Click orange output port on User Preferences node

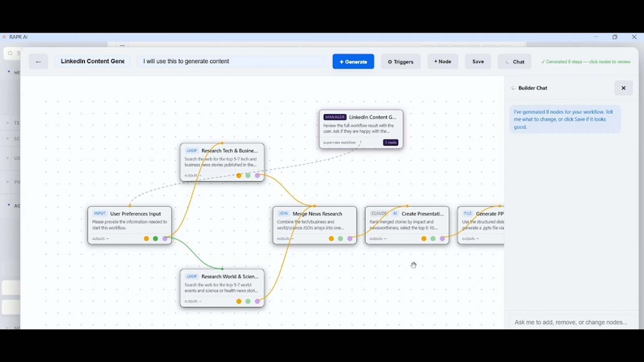pos(146,239)
